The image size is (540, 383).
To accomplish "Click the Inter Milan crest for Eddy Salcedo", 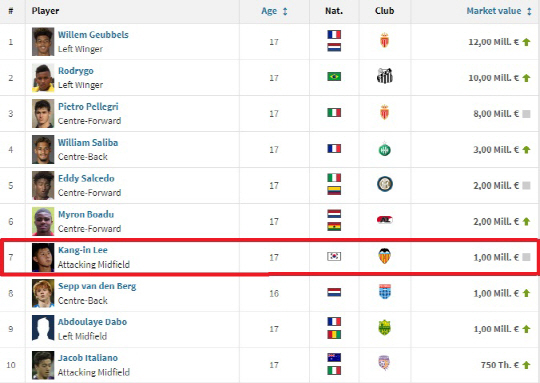I will (384, 184).
